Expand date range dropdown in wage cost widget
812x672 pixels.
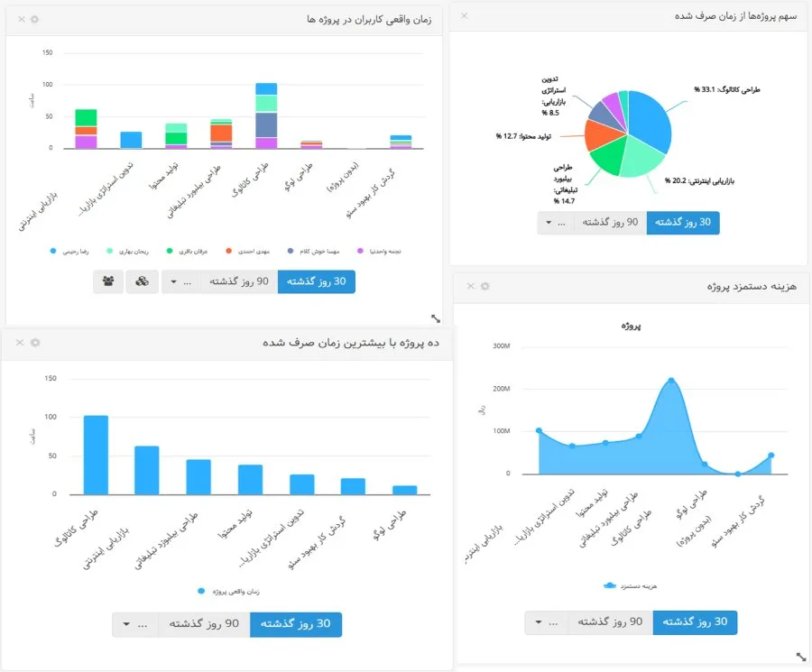pyautogui.click(x=539, y=622)
